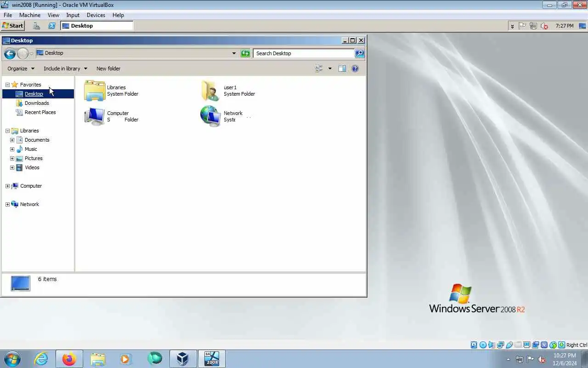Open the VirtualBox Input menu
This screenshot has width=588, height=368.
click(73, 15)
